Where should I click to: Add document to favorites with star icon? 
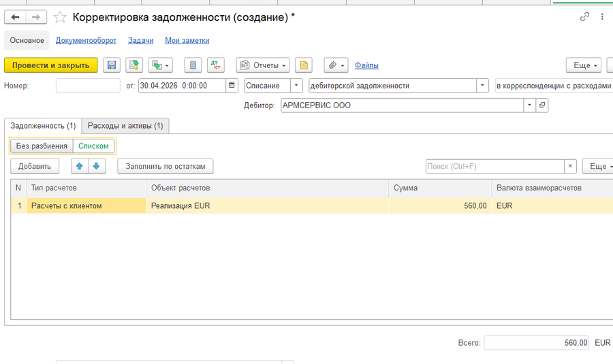coord(60,17)
